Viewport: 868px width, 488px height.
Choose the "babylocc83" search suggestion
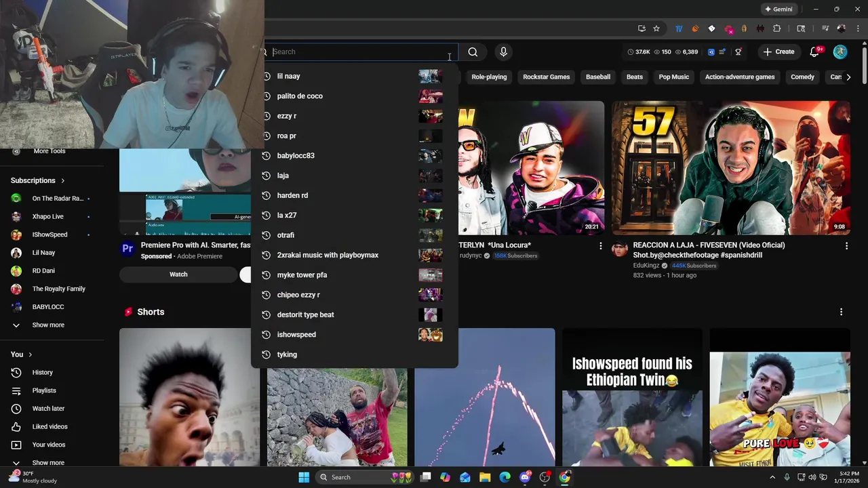tap(355, 156)
